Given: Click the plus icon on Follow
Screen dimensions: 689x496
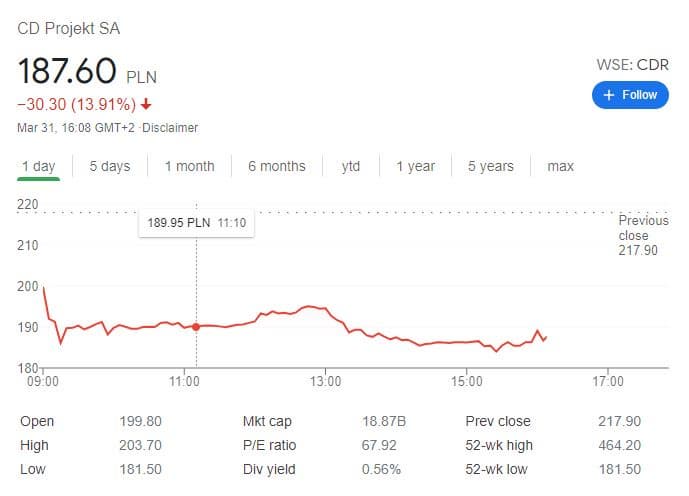Looking at the screenshot, I should coord(608,95).
